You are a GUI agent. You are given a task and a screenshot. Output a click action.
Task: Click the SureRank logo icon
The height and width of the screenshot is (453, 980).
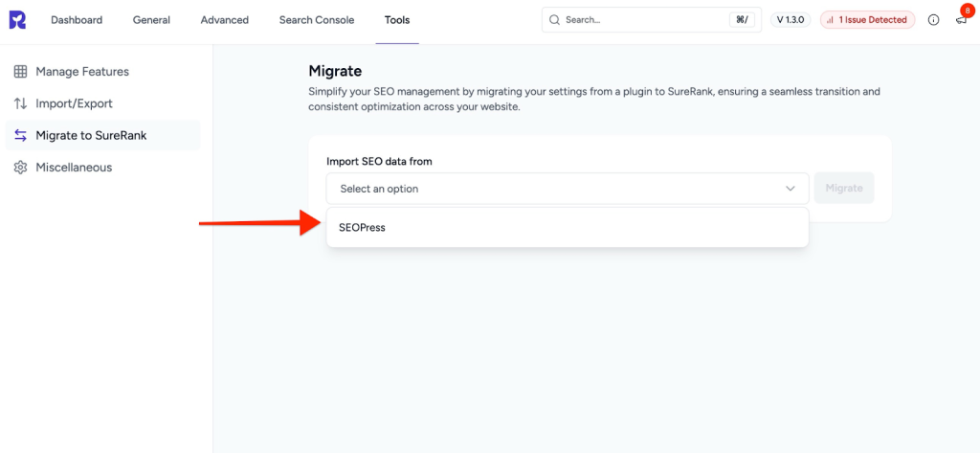[x=17, y=20]
